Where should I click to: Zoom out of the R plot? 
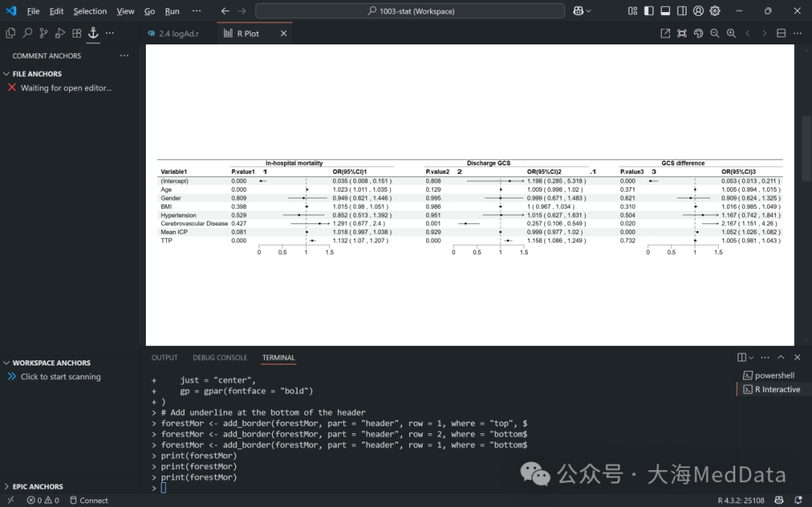[x=715, y=33]
